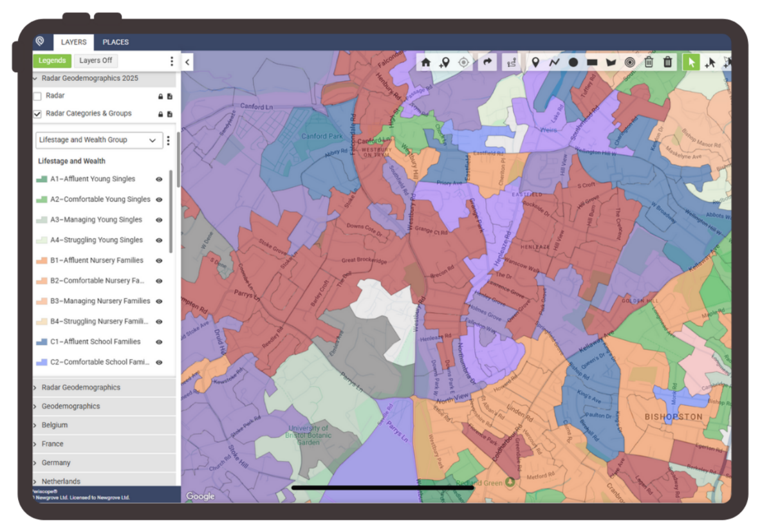Viewport: 760px width, 532px height.
Task: Open the three-dot menu beside Layers Off
Action: click(x=171, y=60)
